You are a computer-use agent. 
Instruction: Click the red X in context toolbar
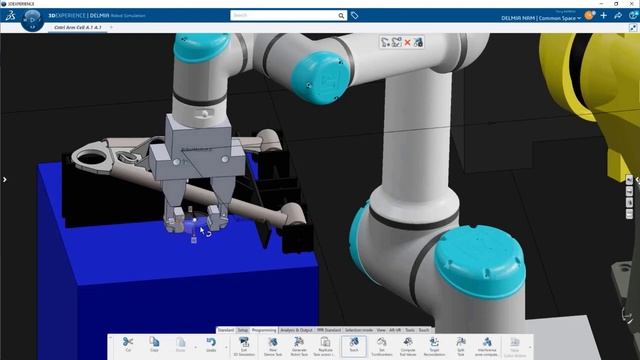[407, 42]
